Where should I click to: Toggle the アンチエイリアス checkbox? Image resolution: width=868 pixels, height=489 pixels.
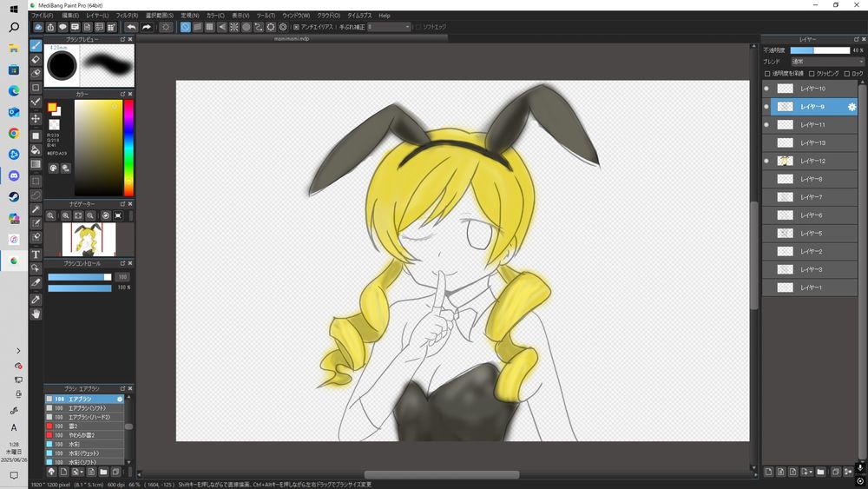coord(296,27)
